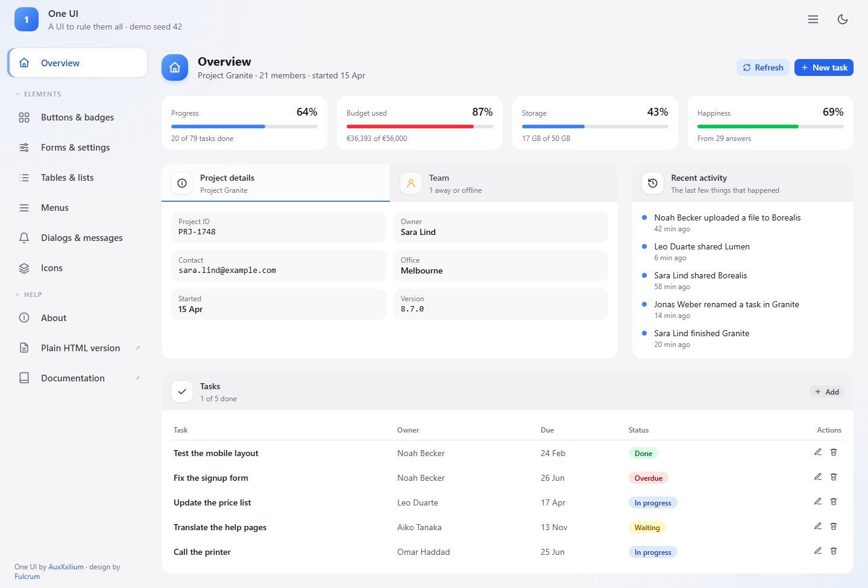Delete the Translate the help pages task
Image resolution: width=868 pixels, height=588 pixels.
tap(834, 527)
